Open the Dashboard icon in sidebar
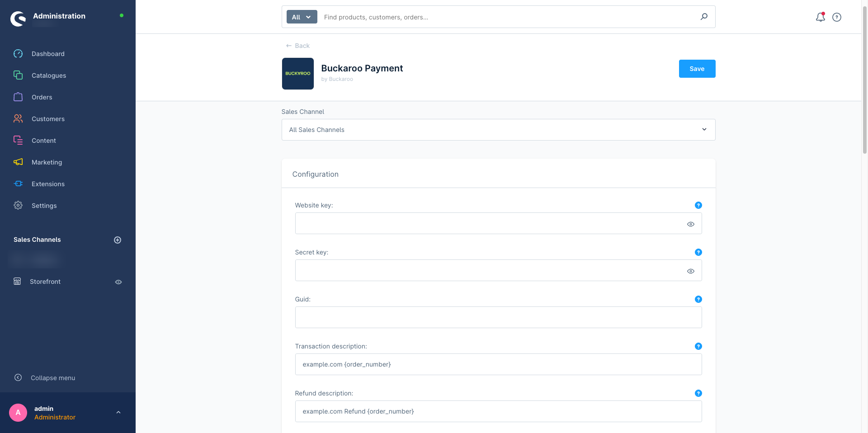 click(x=18, y=54)
